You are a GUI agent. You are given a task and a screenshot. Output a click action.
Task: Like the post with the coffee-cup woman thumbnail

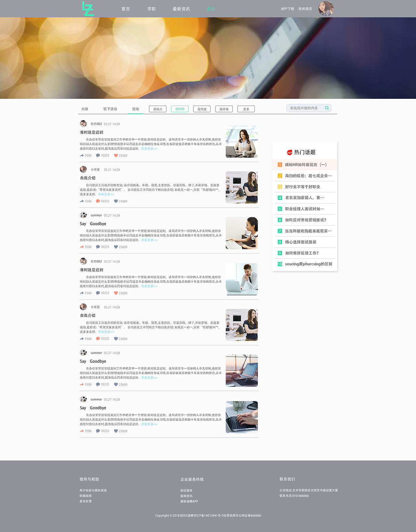click(116, 156)
